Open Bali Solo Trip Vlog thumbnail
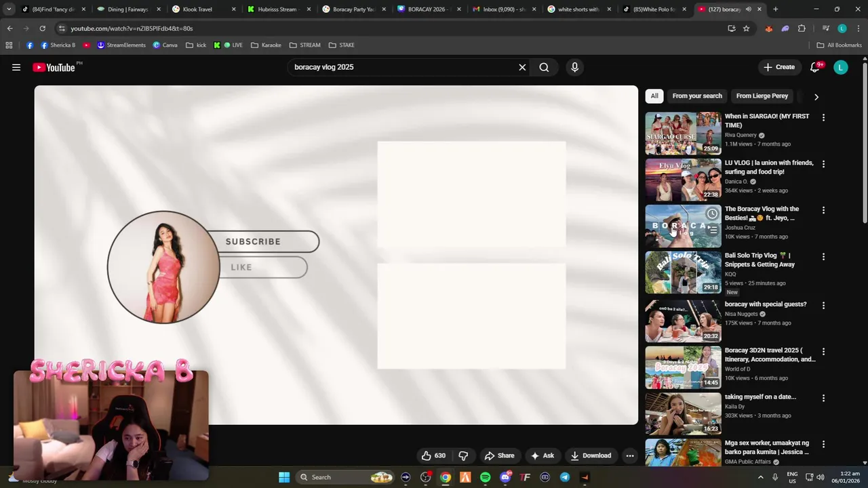The width and height of the screenshot is (868, 488). [683, 272]
